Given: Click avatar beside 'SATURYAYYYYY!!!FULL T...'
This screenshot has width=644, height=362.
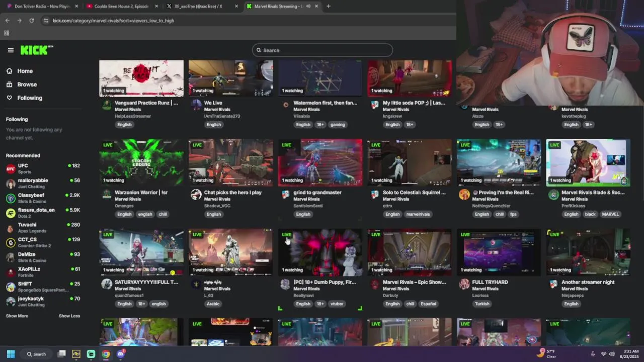Looking at the screenshot, I should pos(107,284).
